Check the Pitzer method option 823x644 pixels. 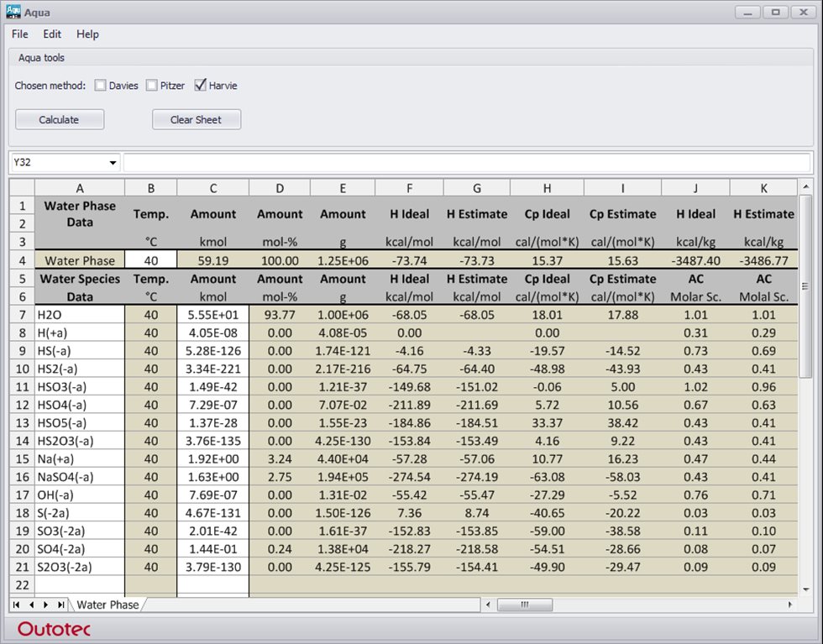152,86
